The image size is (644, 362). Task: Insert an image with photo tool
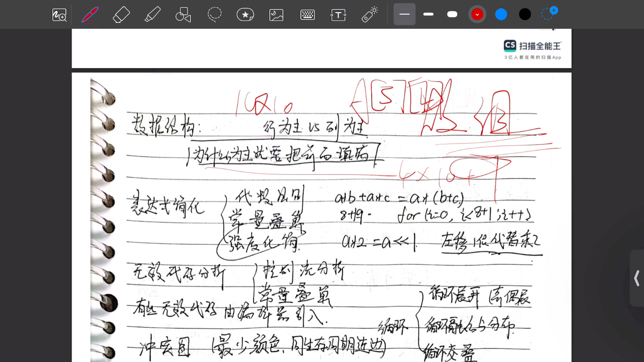click(x=276, y=15)
